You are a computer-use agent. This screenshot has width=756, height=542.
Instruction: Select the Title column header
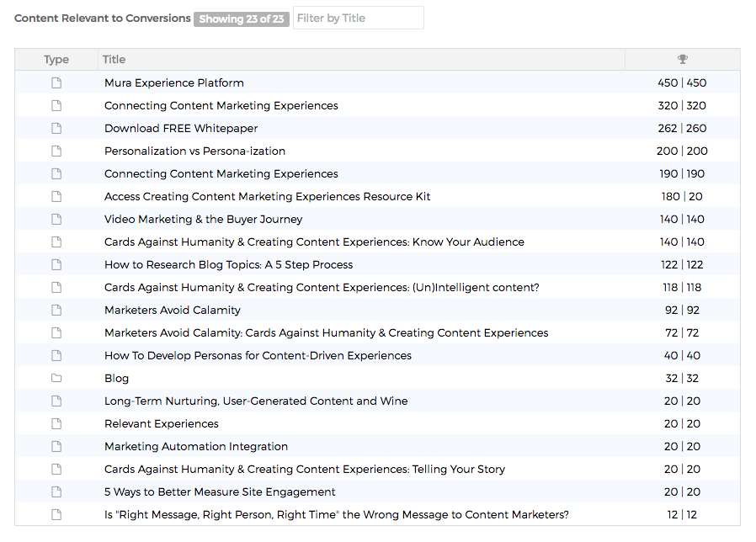[114, 59]
